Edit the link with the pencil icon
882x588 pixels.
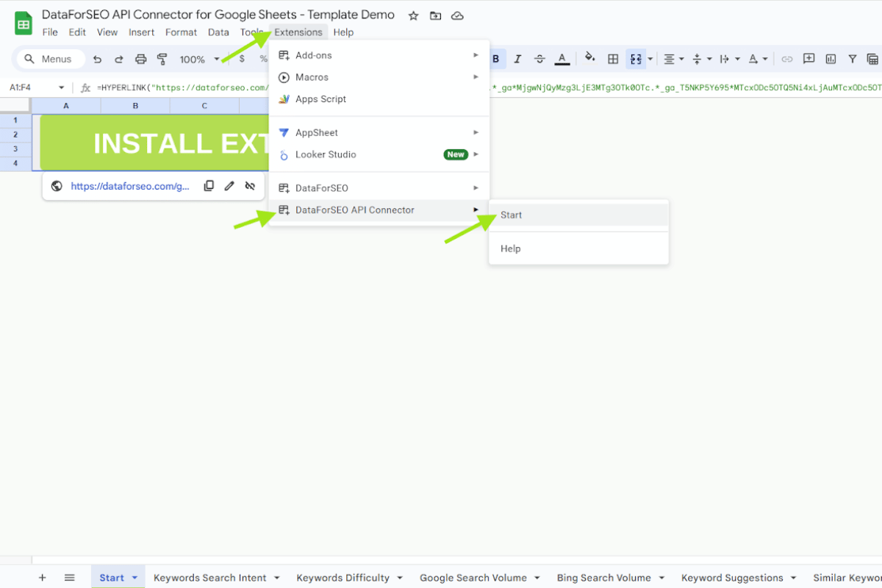pos(229,186)
